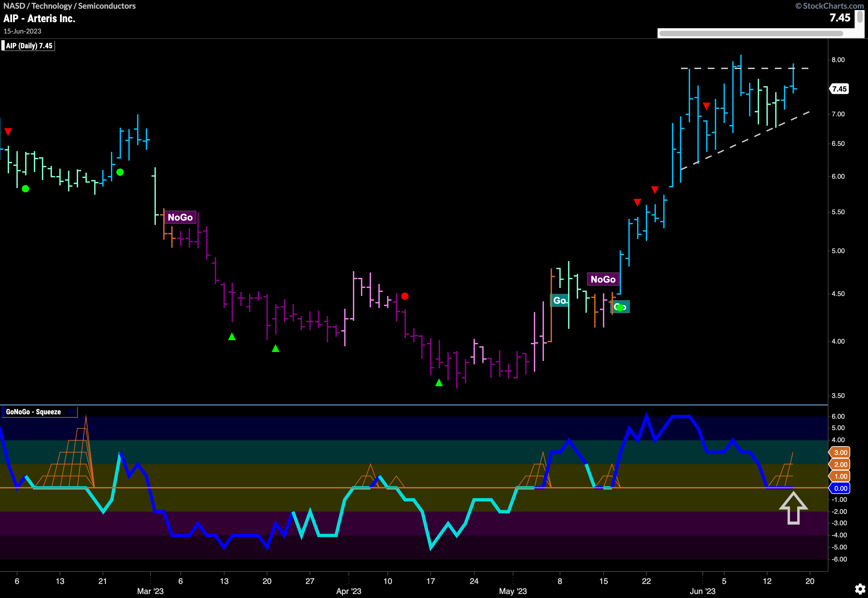Viewport: 868px width, 598px height.
Task: Click the Jun '23 date axis label
Action: 703,591
